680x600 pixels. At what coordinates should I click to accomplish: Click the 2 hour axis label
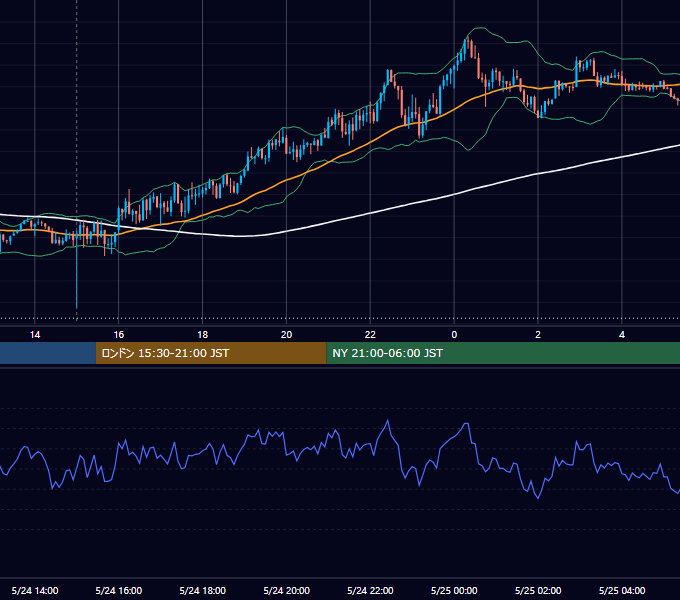(538, 335)
